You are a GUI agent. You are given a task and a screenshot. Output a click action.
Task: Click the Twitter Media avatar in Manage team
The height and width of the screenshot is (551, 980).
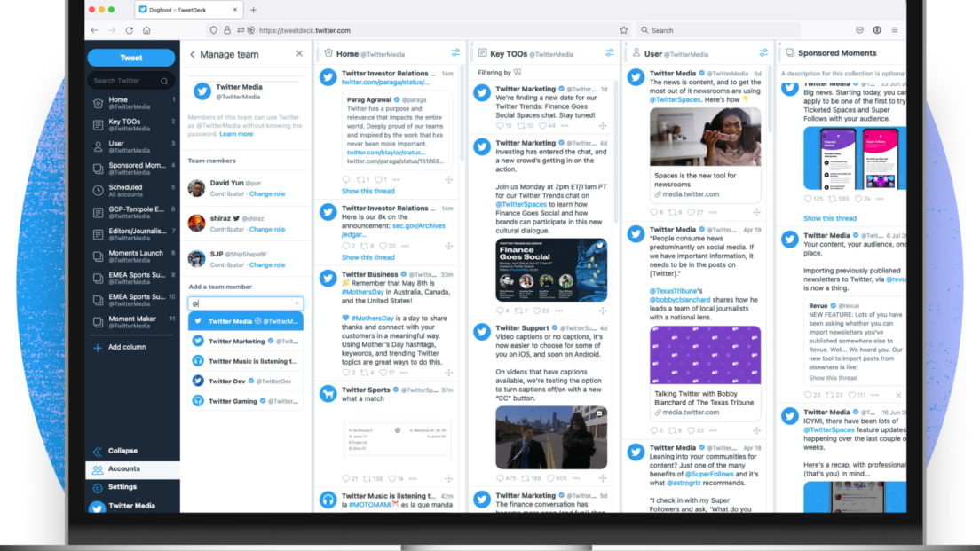[202, 92]
